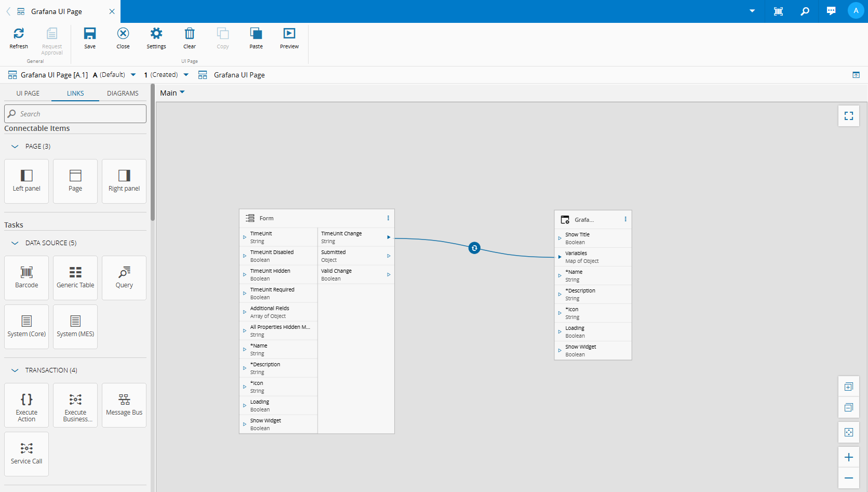Open the Main diagram dropdown
This screenshot has width=868, height=492.
172,93
